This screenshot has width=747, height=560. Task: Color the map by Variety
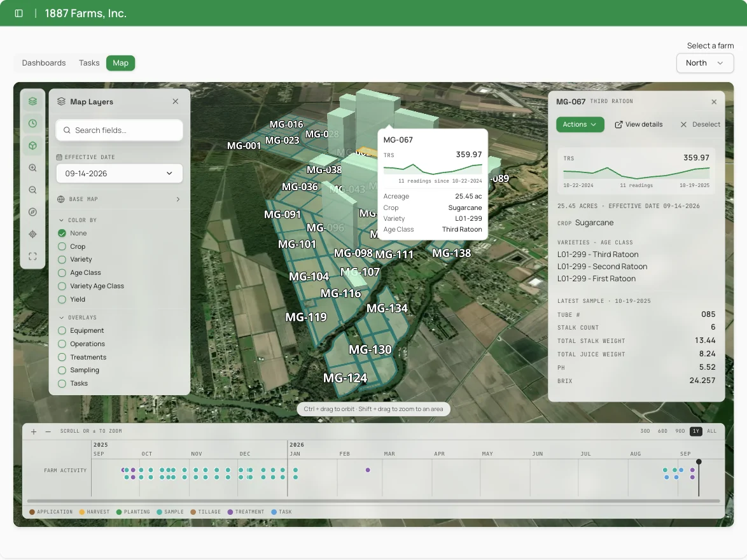coord(62,260)
